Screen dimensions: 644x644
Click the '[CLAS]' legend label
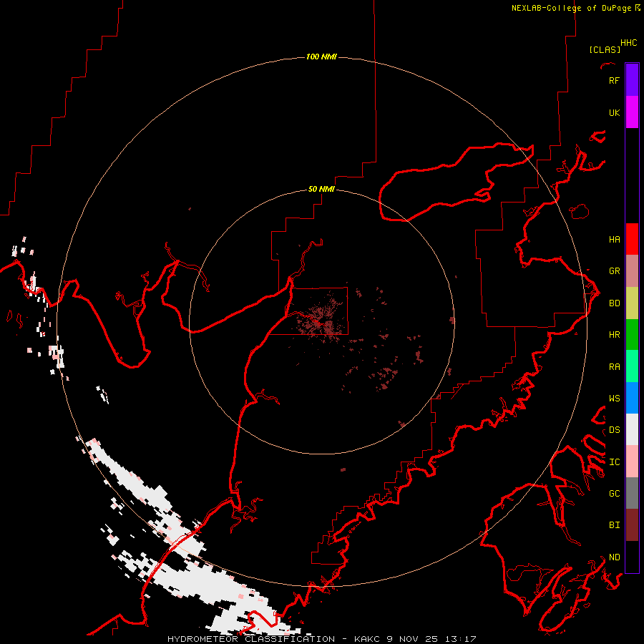coord(605,49)
